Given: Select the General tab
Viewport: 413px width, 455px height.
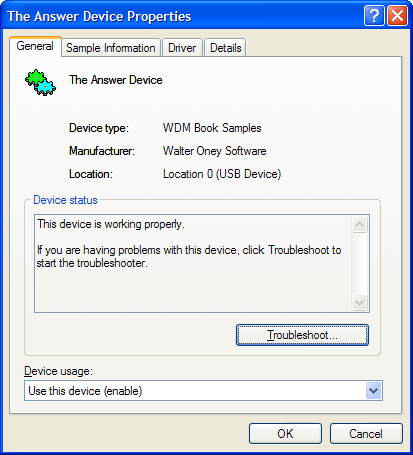Looking at the screenshot, I should tap(35, 46).
